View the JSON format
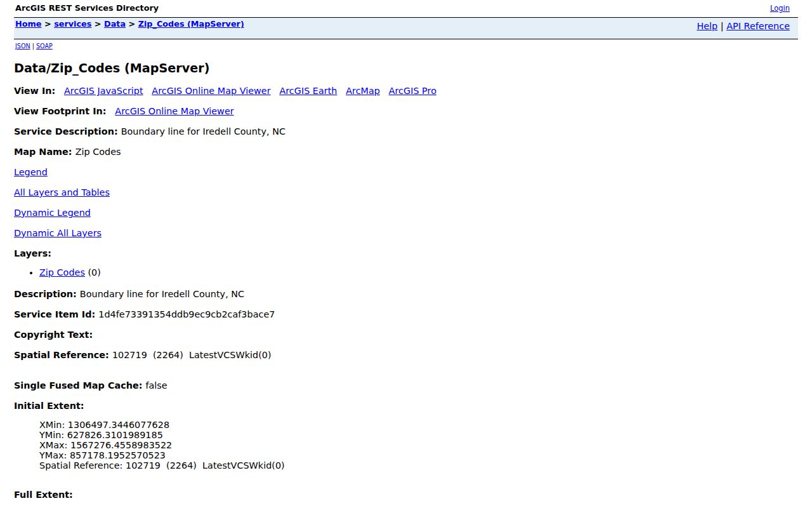812x508 pixels. (23, 46)
